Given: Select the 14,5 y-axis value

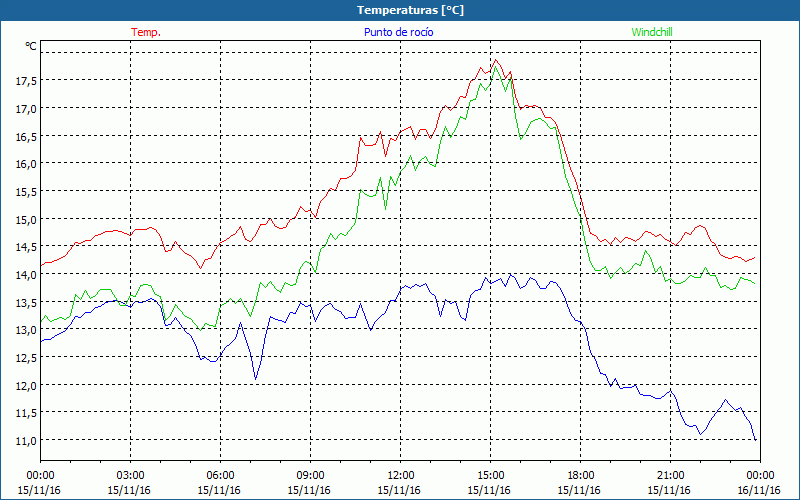Looking at the screenshot, I should point(25,247).
